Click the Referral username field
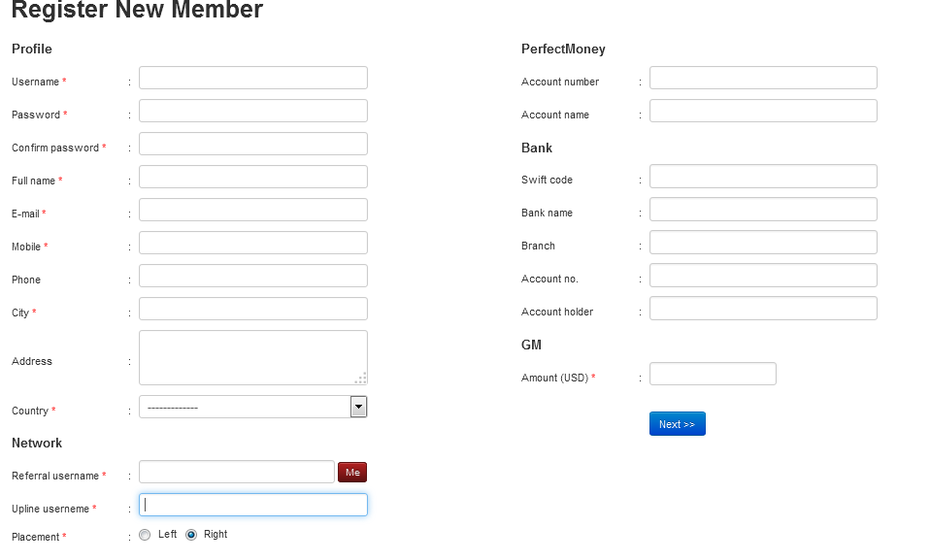Image resolution: width=931 pixels, height=560 pixels. (x=237, y=472)
